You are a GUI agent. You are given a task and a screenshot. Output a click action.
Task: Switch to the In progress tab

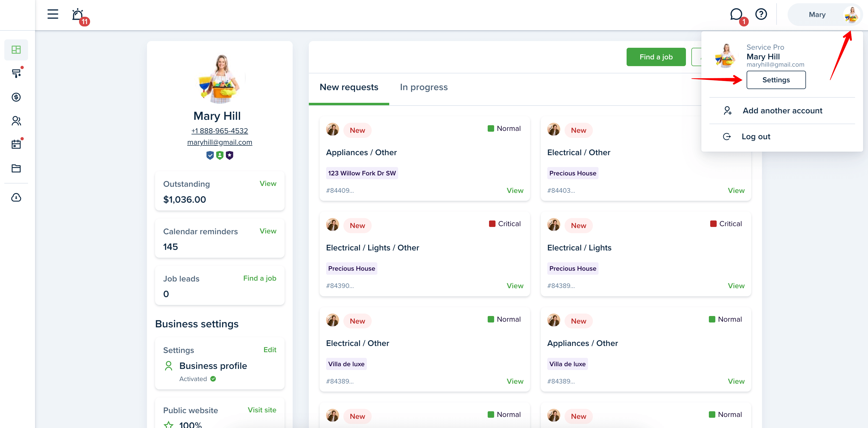[x=423, y=87]
